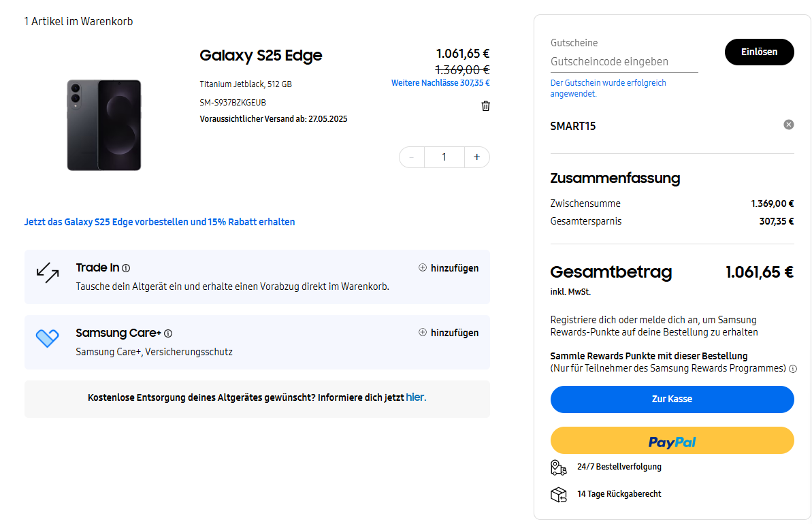Click the Samsung Care+ heart icon

click(48, 338)
